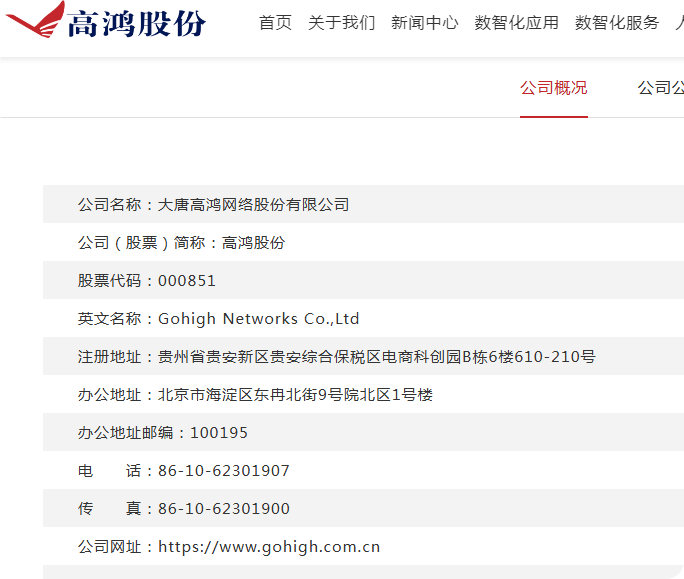Click the website https://www.gohigh.com.cn
684x579 pixels.
269,547
